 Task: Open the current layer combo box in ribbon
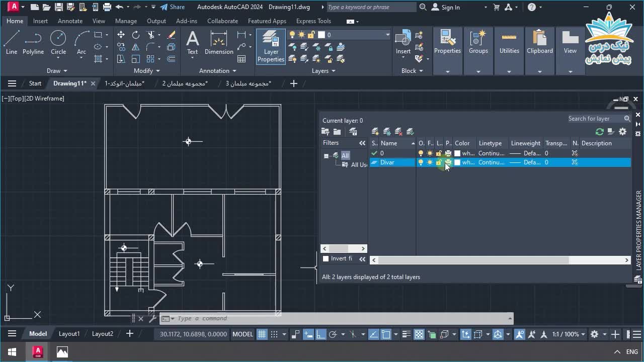point(339,35)
